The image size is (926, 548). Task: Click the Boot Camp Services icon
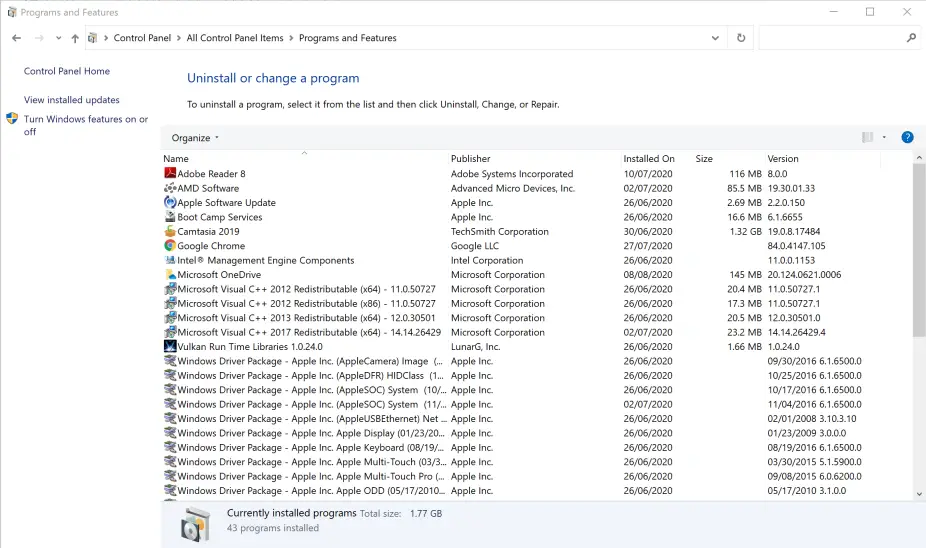click(x=170, y=217)
